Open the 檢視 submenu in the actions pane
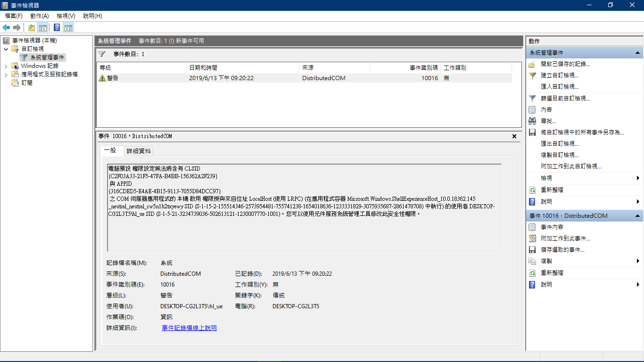Screen dimensions: 644x362 pos(638,178)
